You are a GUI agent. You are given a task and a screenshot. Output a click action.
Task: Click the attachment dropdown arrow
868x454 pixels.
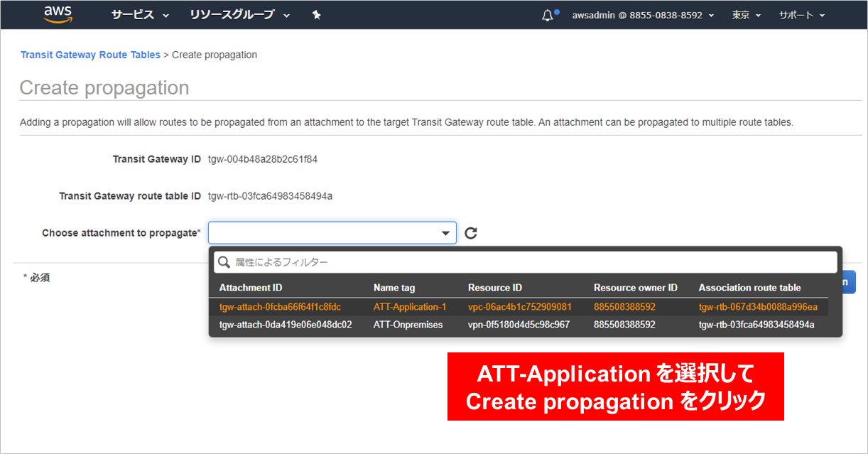[445, 233]
